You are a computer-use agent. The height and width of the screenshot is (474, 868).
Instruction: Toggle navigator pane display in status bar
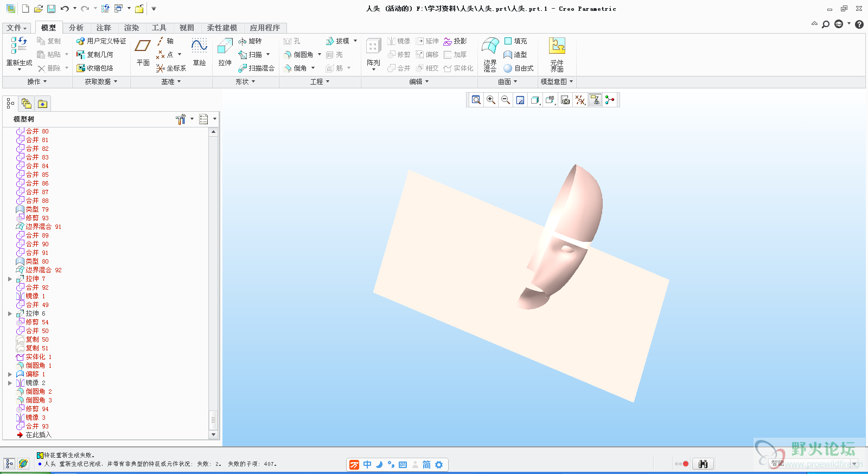tap(9, 464)
